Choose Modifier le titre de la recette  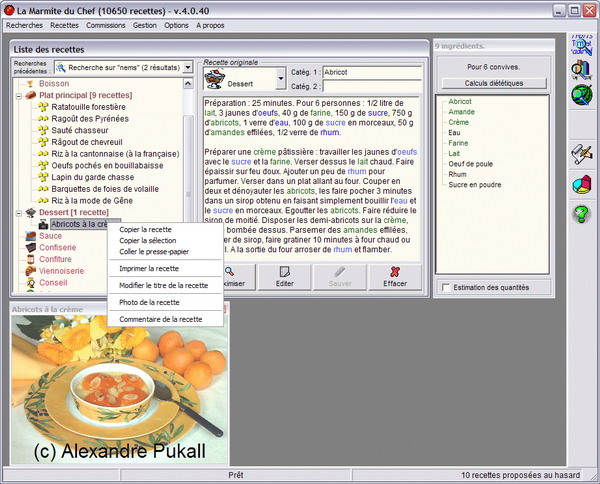pyautogui.click(x=165, y=285)
